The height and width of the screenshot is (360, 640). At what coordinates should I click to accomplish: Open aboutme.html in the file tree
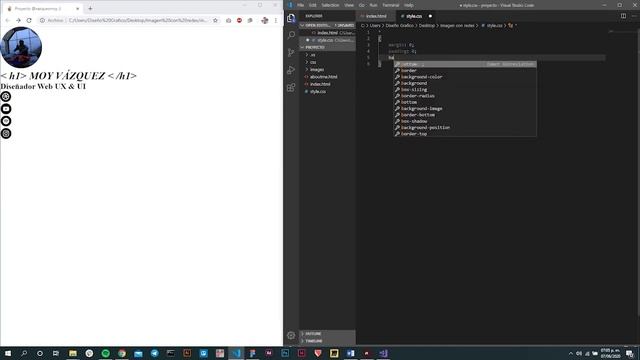(328, 77)
